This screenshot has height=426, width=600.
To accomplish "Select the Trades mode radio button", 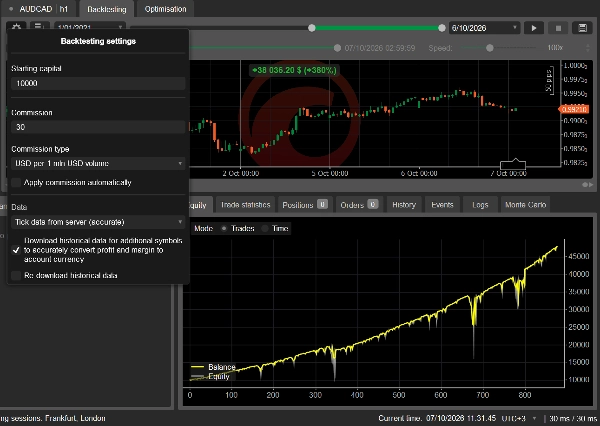I will [224, 229].
